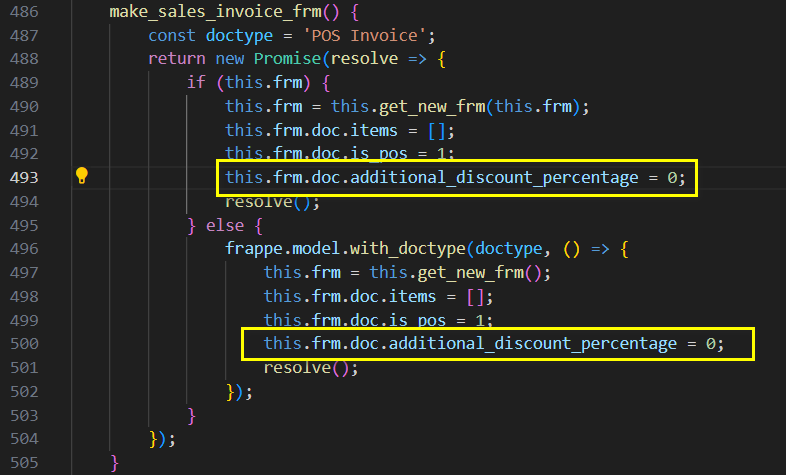Click the return keyword on line 488
Screen dimensions: 786x475
pyautogui.click(x=176, y=59)
